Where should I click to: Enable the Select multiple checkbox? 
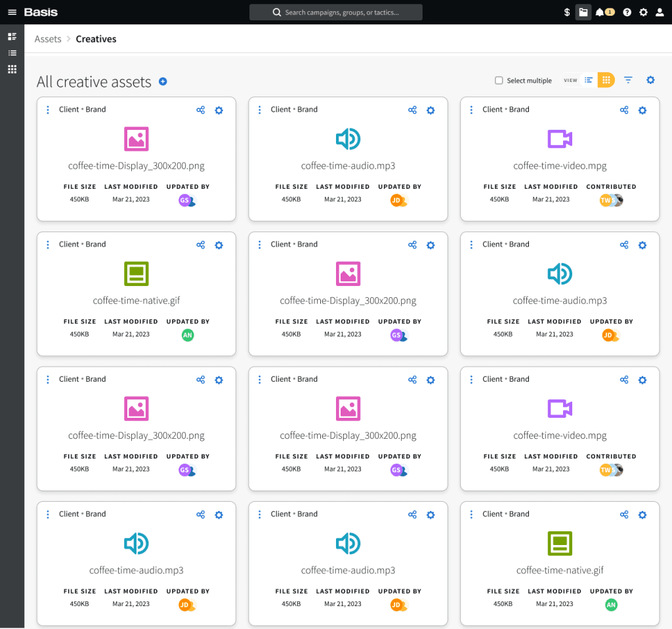coord(499,81)
